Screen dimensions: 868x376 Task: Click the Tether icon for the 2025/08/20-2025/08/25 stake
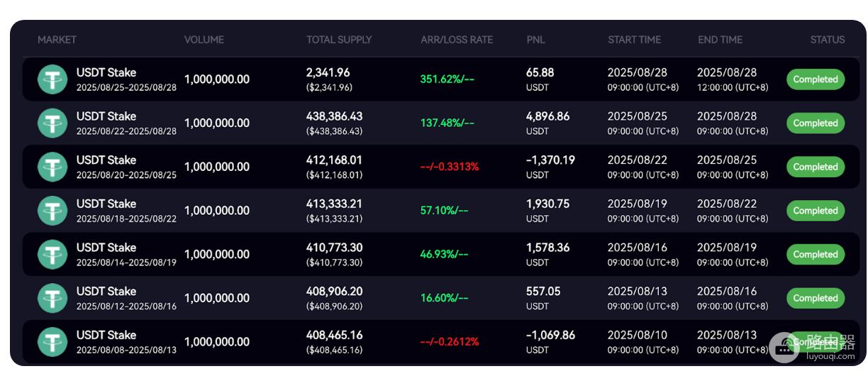tap(52, 167)
